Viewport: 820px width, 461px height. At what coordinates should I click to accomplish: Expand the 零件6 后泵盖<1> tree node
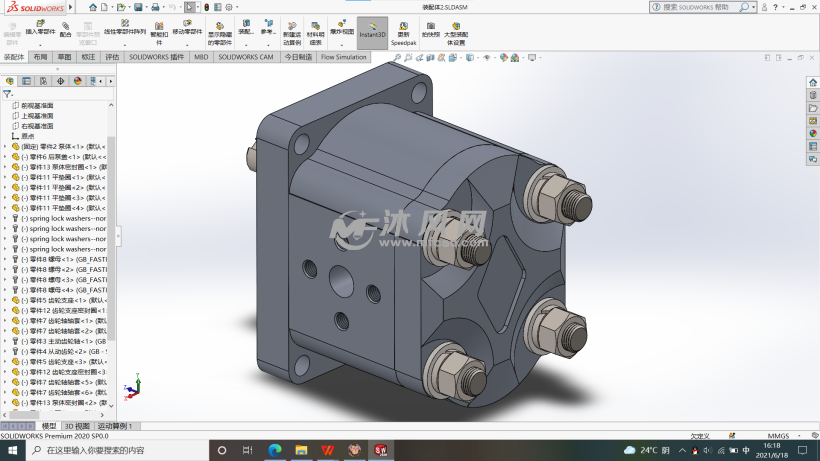point(5,157)
